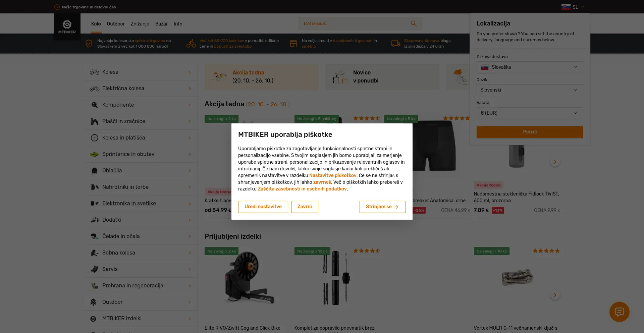
Task: Click the search magnifier icon
Action: click(x=414, y=24)
